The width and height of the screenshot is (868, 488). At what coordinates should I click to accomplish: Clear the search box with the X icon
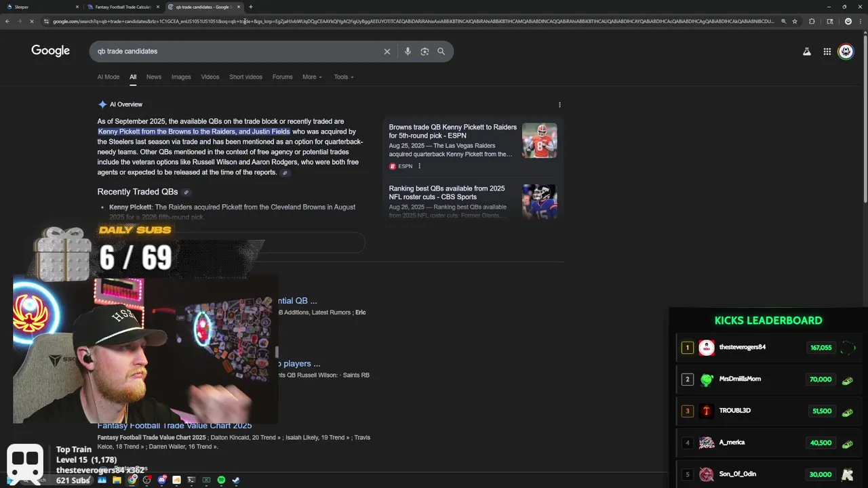pyautogui.click(x=387, y=52)
